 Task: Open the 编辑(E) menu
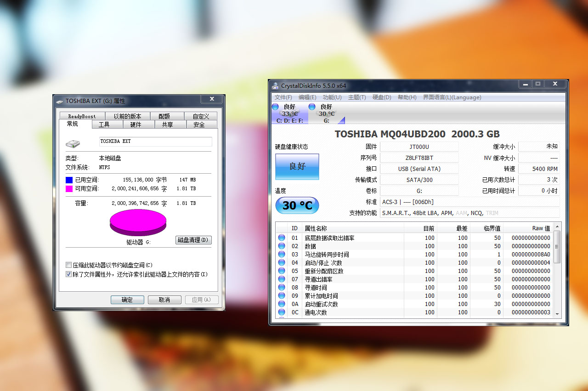pyautogui.click(x=307, y=97)
